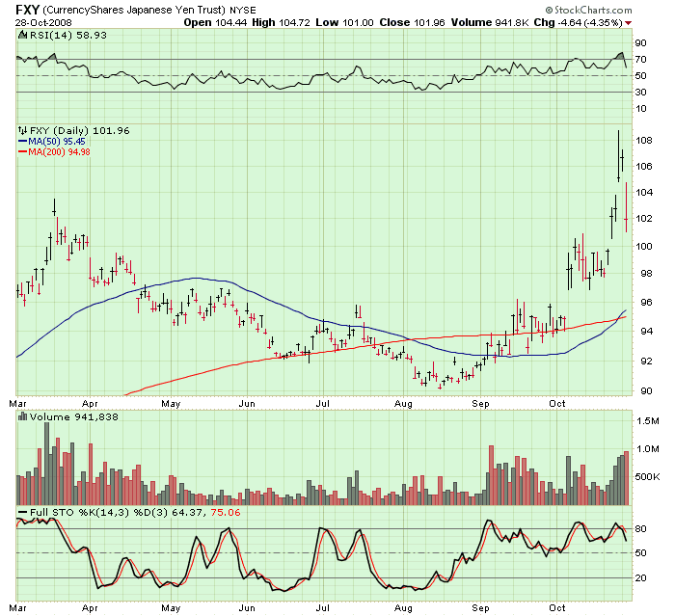The width and height of the screenshot is (675, 616).
Task: Click the Oct label under price chart
Action: (557, 404)
